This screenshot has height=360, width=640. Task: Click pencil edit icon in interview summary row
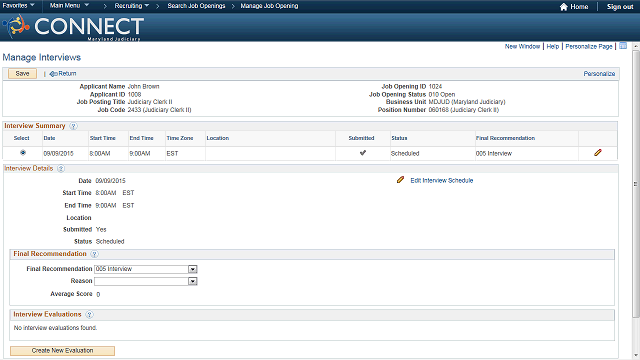pyautogui.click(x=598, y=153)
